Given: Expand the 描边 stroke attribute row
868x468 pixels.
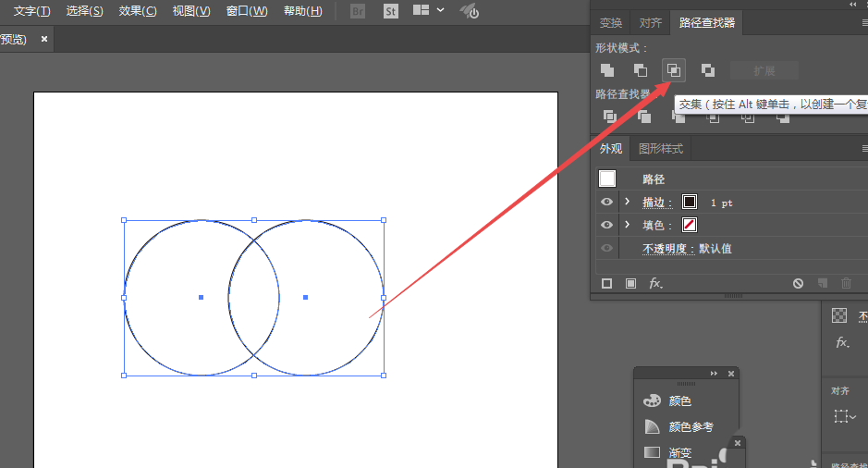Looking at the screenshot, I should [x=627, y=202].
